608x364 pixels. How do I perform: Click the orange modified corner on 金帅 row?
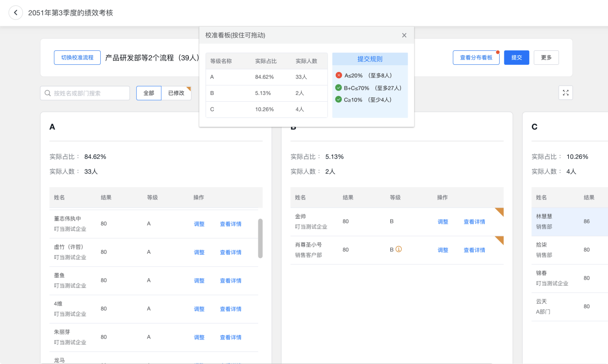pyautogui.click(x=499, y=212)
